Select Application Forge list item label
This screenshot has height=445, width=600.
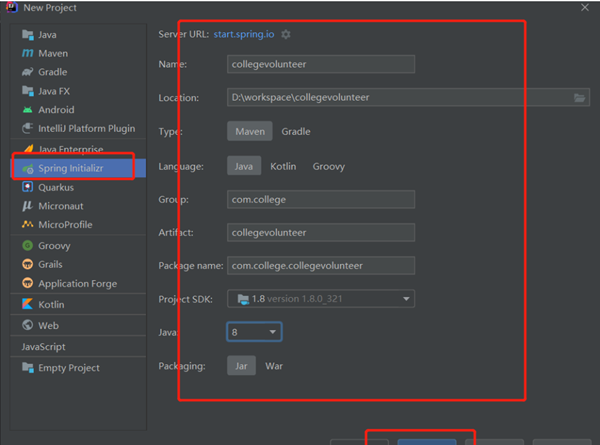click(x=78, y=284)
